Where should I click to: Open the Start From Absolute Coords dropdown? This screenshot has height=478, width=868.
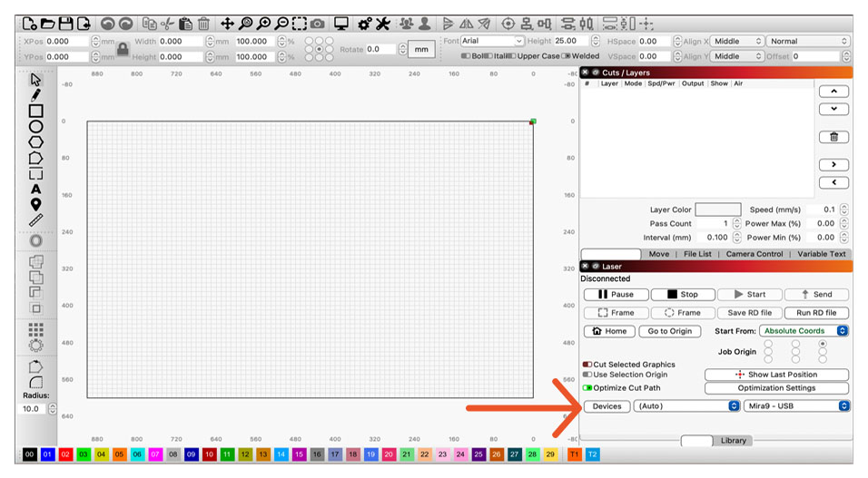pos(804,331)
